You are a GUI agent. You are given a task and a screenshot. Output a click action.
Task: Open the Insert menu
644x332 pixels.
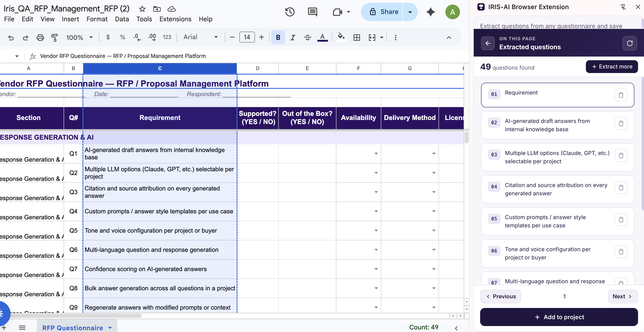click(x=70, y=19)
